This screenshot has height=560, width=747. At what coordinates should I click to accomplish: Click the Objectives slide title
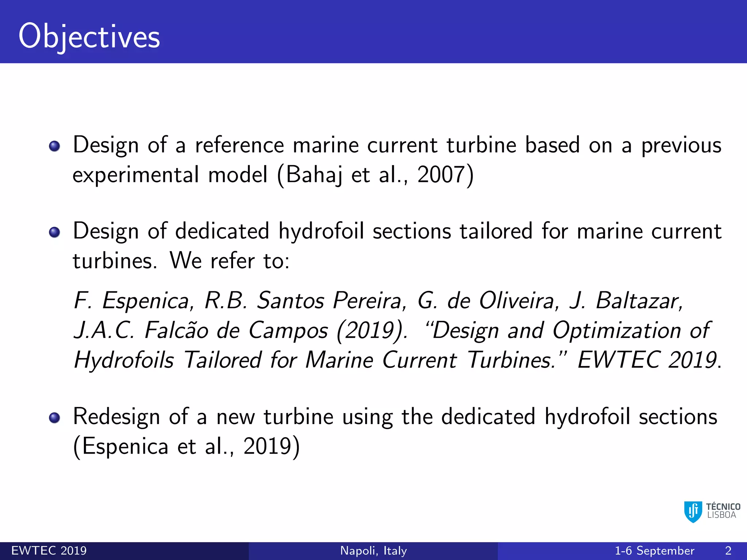pos(89,37)
